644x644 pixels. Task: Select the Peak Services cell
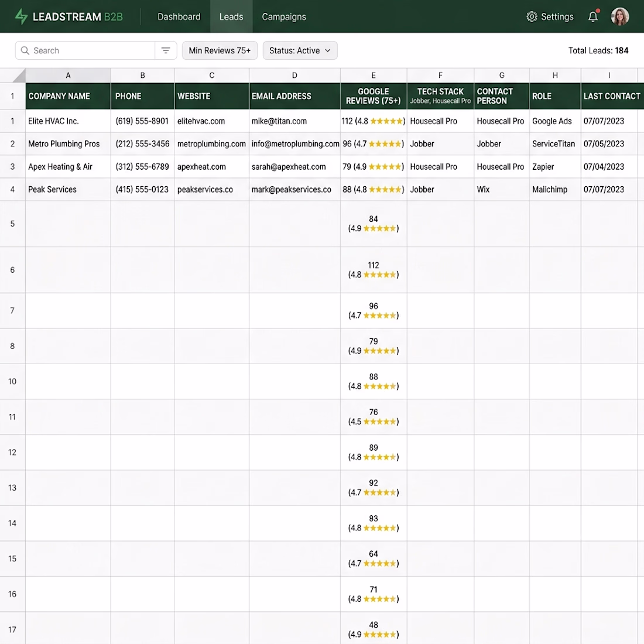[x=68, y=189]
